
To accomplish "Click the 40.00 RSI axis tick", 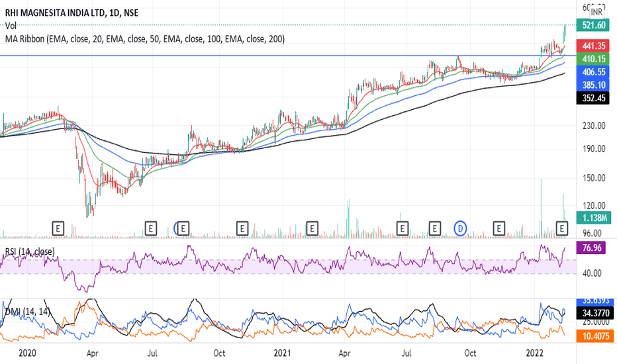I will point(592,273).
